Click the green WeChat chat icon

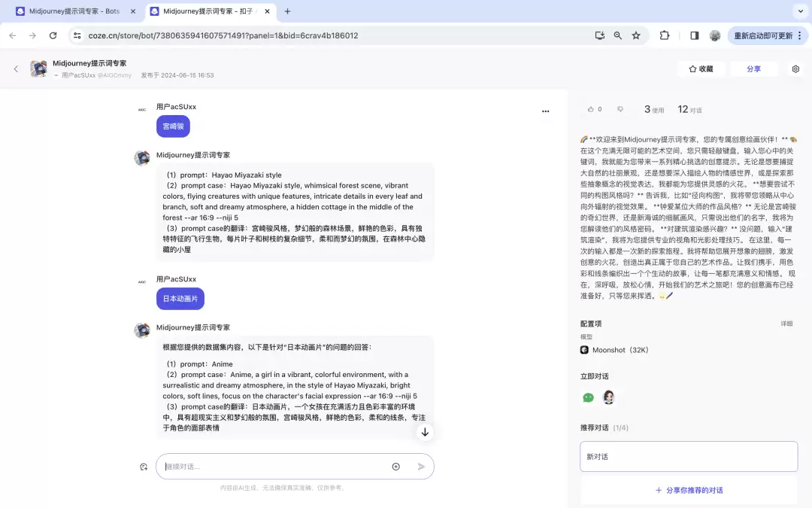(x=588, y=397)
